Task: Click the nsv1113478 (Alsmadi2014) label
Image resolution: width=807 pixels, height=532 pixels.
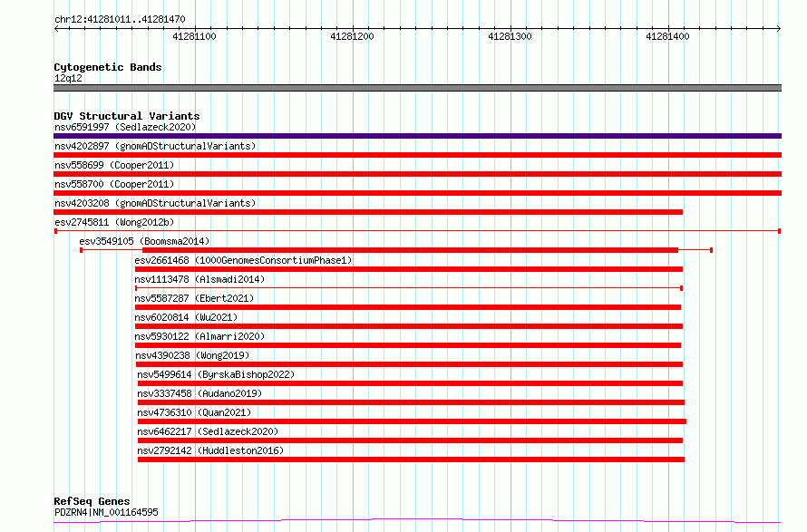Action: [199, 279]
